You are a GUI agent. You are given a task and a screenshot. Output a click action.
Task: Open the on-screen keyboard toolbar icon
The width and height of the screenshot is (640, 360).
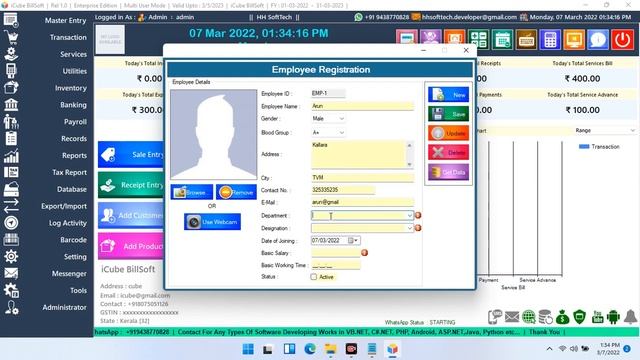pyautogui.click(x=526, y=40)
